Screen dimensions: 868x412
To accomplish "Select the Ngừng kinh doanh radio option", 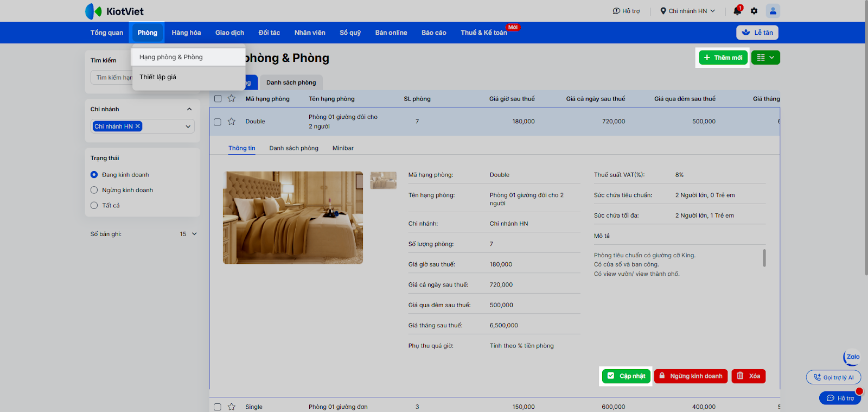I will coord(94,190).
